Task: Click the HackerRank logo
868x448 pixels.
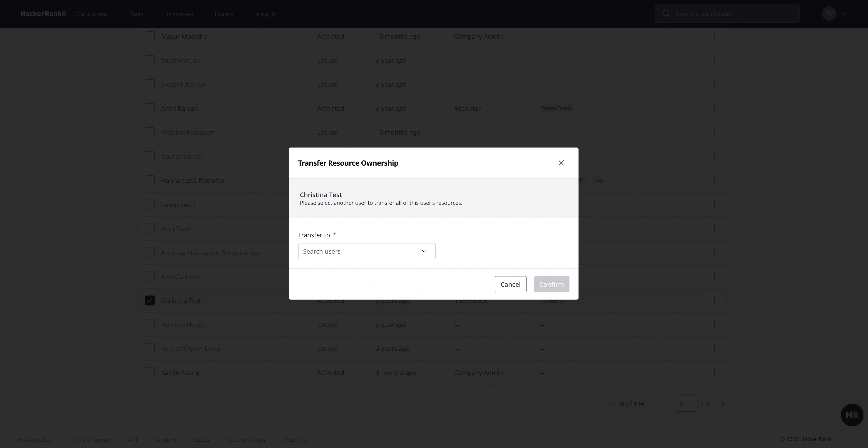Action: pos(43,14)
